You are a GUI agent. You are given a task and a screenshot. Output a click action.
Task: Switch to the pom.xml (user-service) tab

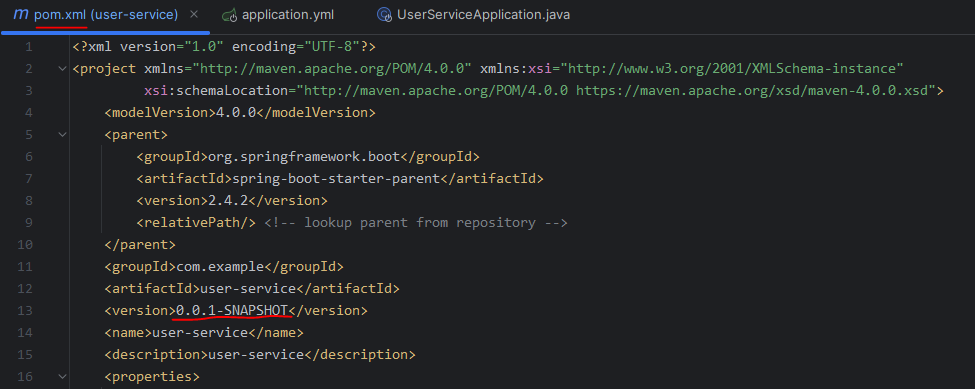click(x=106, y=14)
